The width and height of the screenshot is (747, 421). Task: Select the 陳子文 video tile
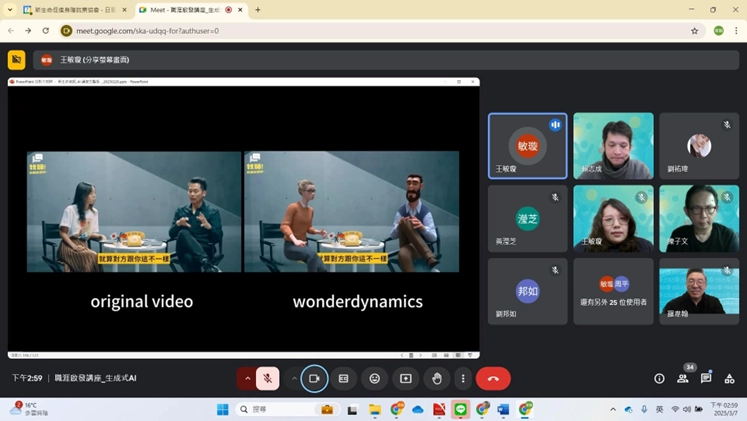[699, 219]
